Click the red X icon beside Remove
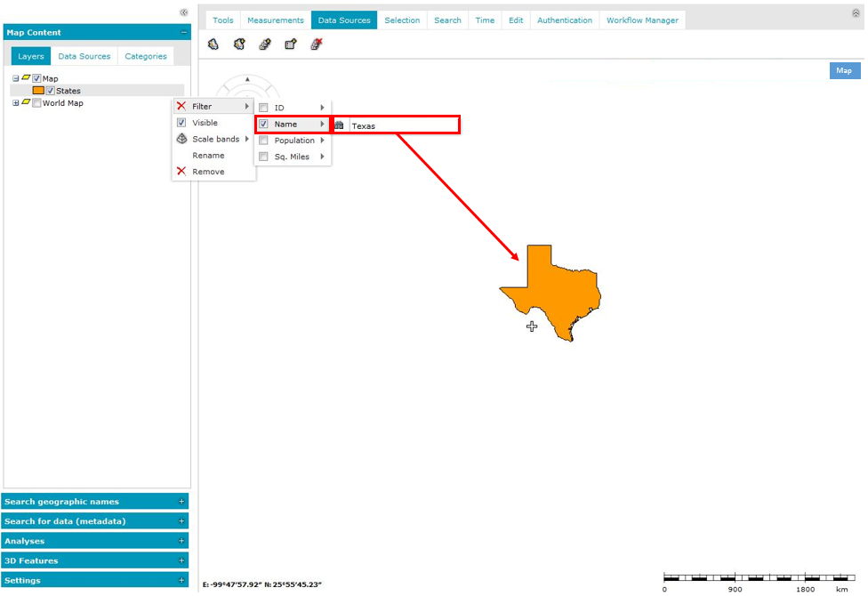The width and height of the screenshot is (868, 596). [181, 172]
